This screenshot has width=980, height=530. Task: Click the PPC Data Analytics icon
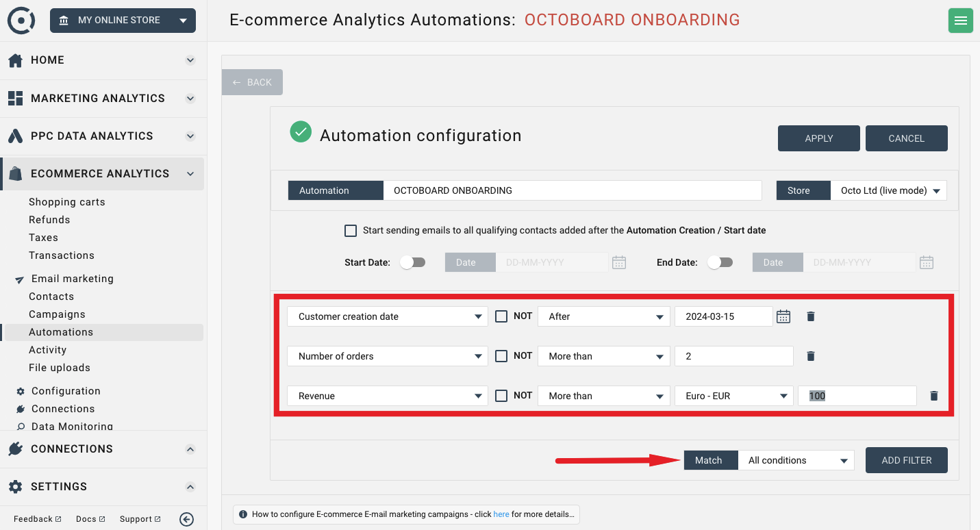[16, 136]
